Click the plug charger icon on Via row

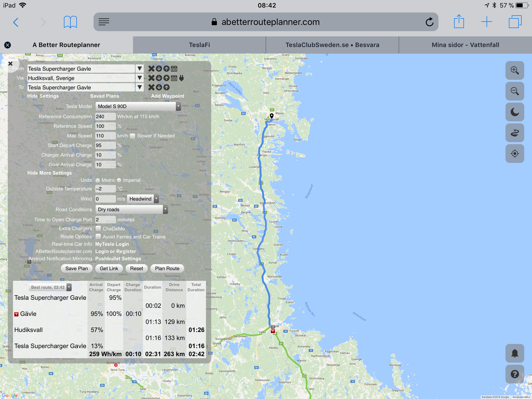tap(182, 78)
